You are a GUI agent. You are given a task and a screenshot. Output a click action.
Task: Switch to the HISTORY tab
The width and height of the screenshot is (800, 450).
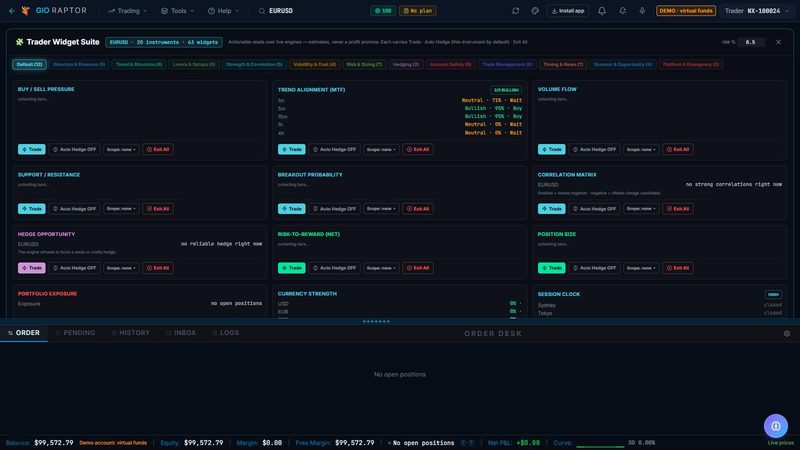tap(131, 333)
